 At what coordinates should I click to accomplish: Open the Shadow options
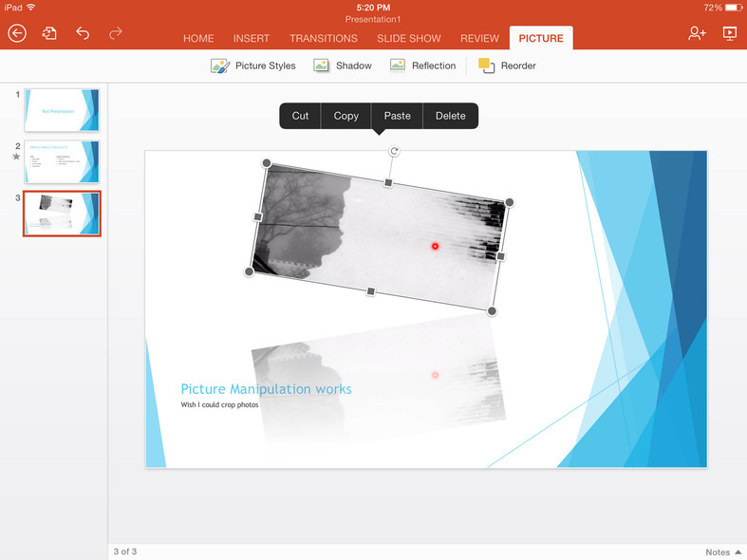tap(343, 65)
